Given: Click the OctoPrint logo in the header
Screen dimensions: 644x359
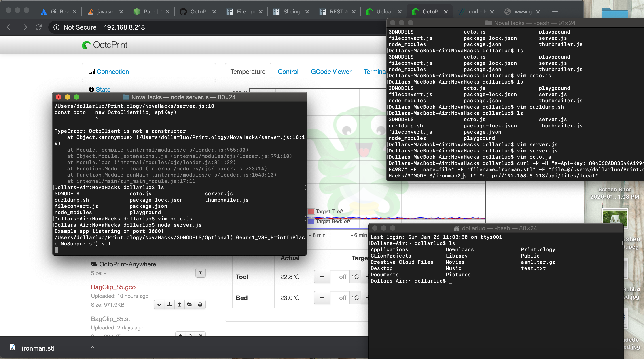Looking at the screenshot, I should click(x=105, y=45).
